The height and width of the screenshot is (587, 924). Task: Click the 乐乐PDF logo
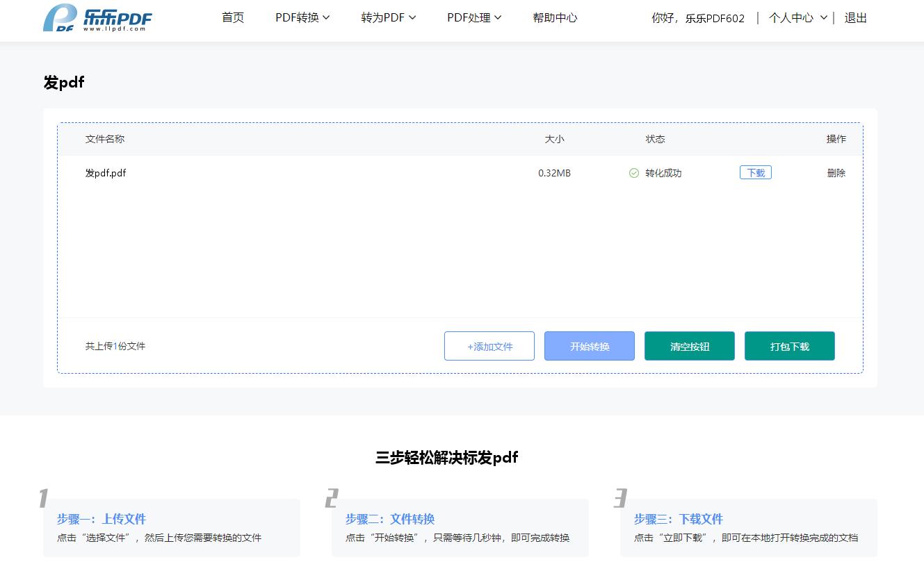pyautogui.click(x=97, y=18)
